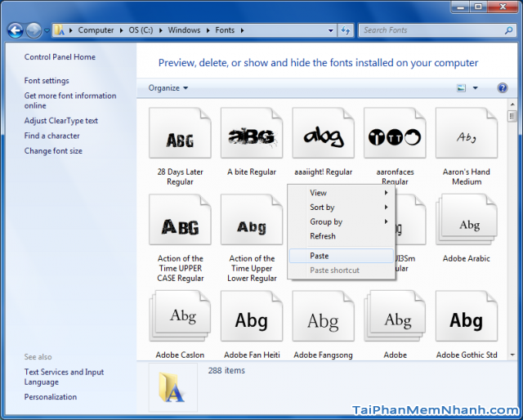Select the Adobe Caslon font family icon
523x420 pixels.
coord(180,316)
